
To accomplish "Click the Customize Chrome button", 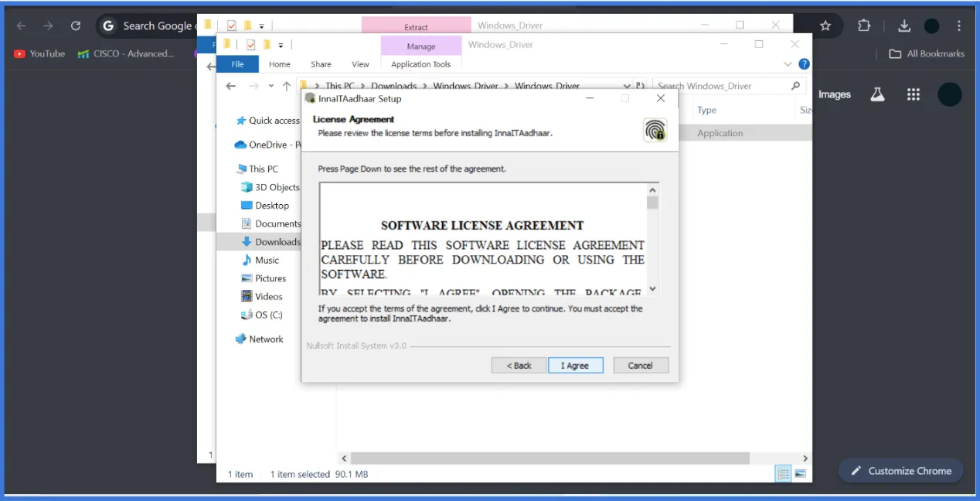I will (901, 471).
